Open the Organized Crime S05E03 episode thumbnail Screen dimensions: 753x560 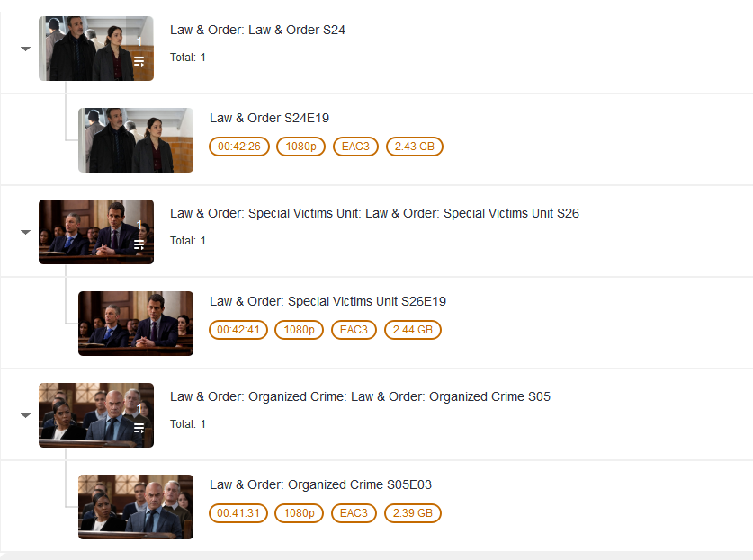pyautogui.click(x=136, y=507)
